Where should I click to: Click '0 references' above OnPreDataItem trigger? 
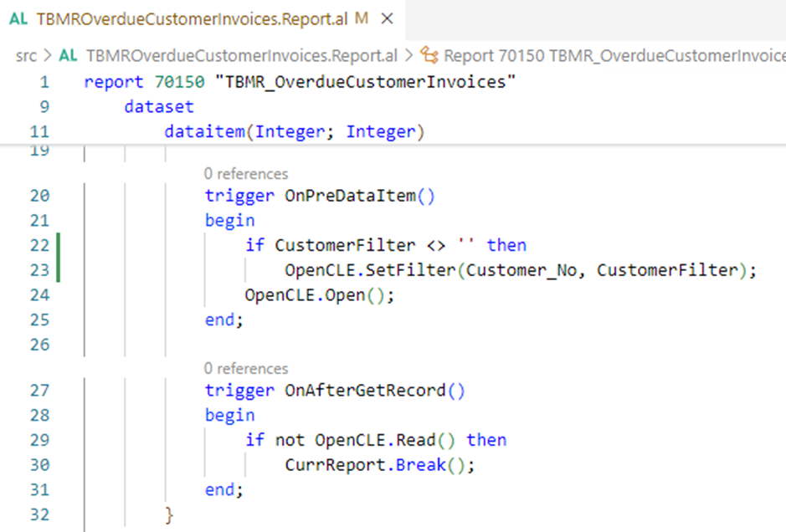point(245,174)
